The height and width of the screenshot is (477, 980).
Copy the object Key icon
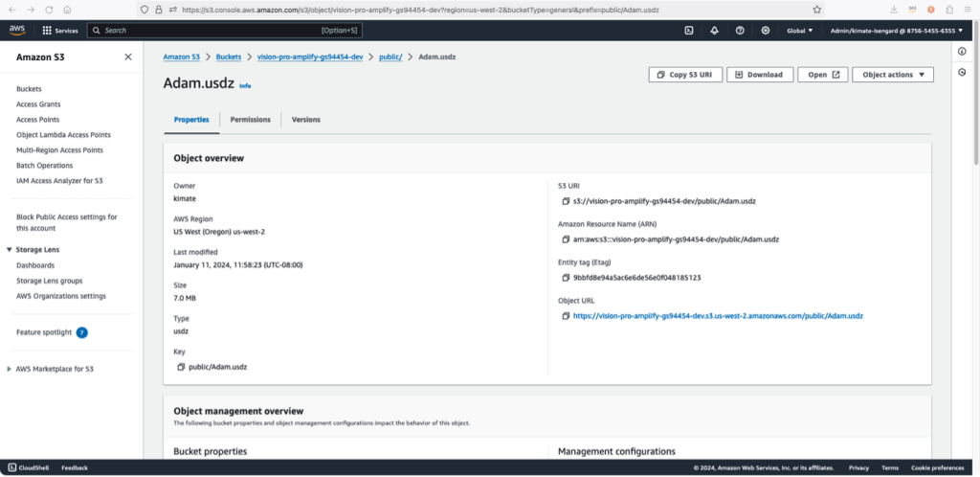click(x=181, y=367)
